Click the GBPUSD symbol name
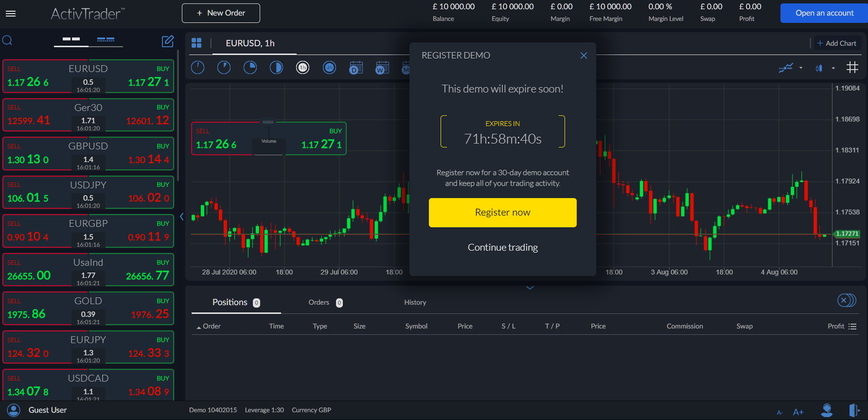The image size is (868, 420). tap(88, 146)
